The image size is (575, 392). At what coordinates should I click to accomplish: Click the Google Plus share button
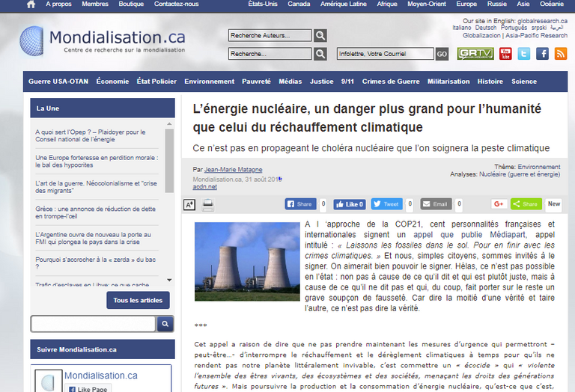499,204
